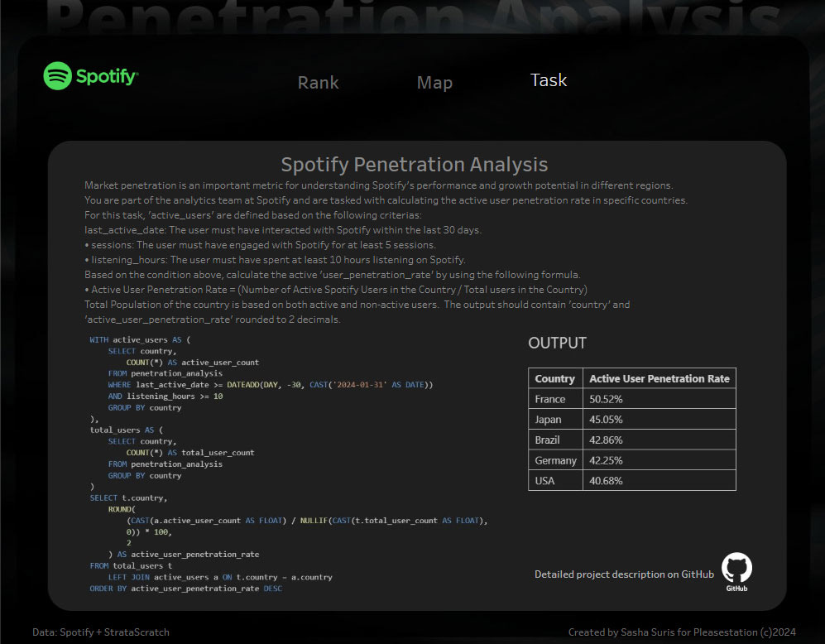Click the Japan table cell
This screenshot has width=825, height=644.
[555, 420]
